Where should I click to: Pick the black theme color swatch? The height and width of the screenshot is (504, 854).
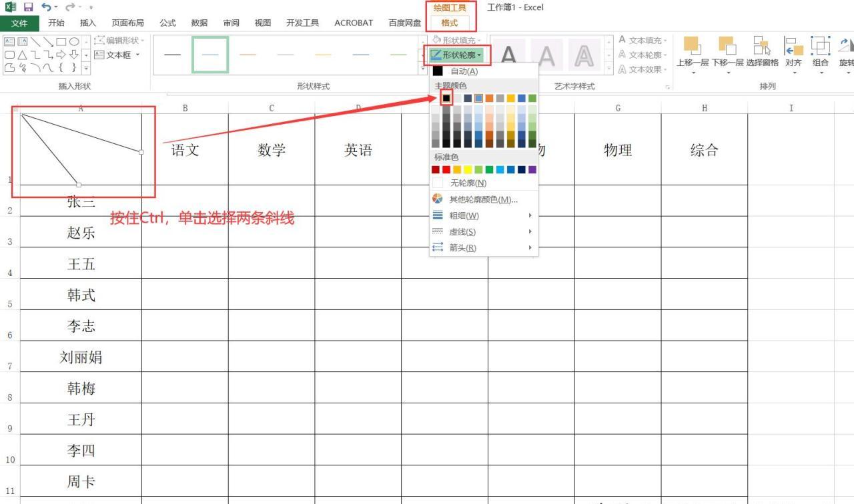point(446,98)
